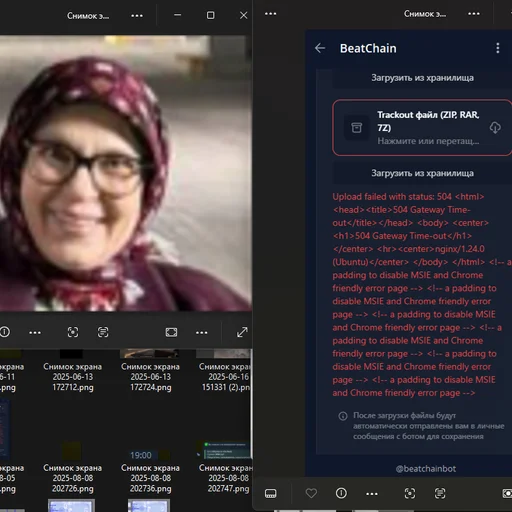This screenshot has height=512, width=512.
Task: Open three-dot menu at right window's left edge
Action: (x=270, y=14)
